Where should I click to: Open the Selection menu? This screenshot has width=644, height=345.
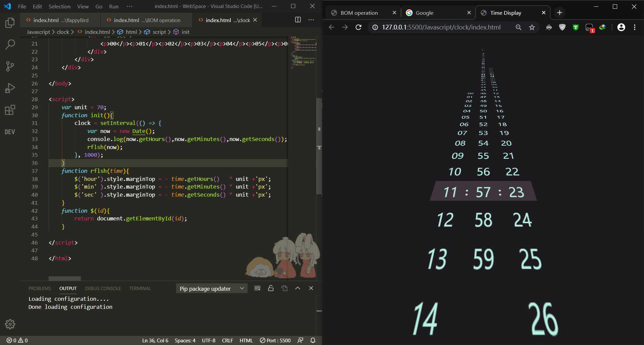coord(59,6)
